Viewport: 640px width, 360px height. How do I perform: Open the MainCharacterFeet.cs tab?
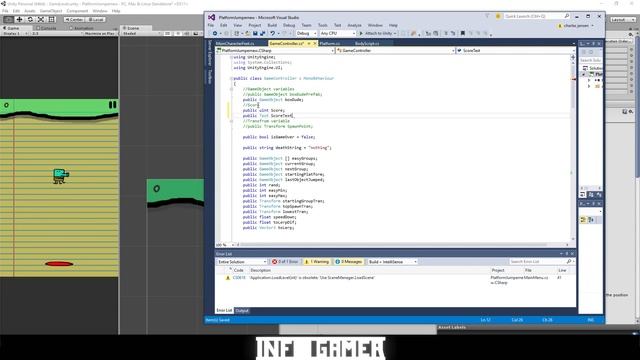point(235,43)
